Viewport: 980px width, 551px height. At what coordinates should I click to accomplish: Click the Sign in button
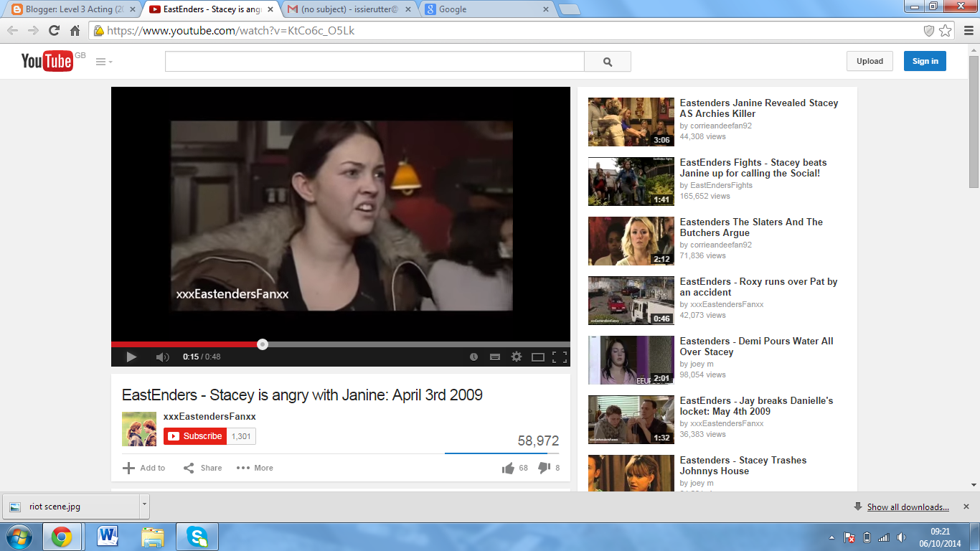pos(925,61)
